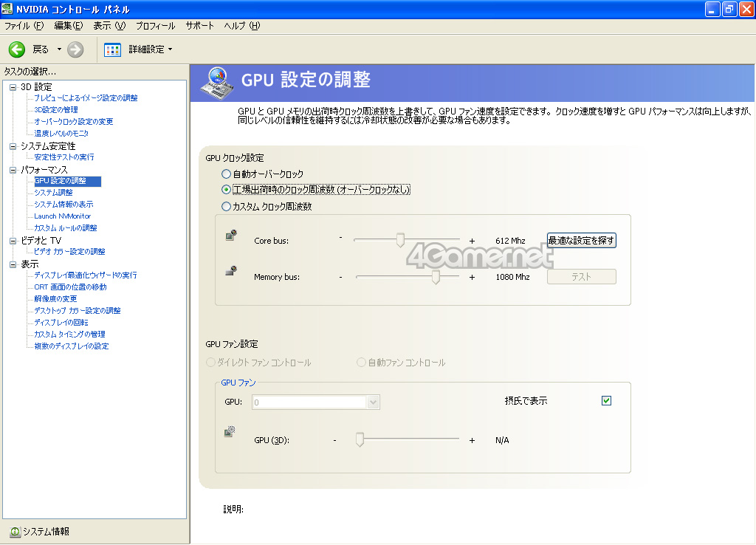The height and width of the screenshot is (545, 756).
Task: Click the green Back arrow icon
Action: [x=17, y=49]
